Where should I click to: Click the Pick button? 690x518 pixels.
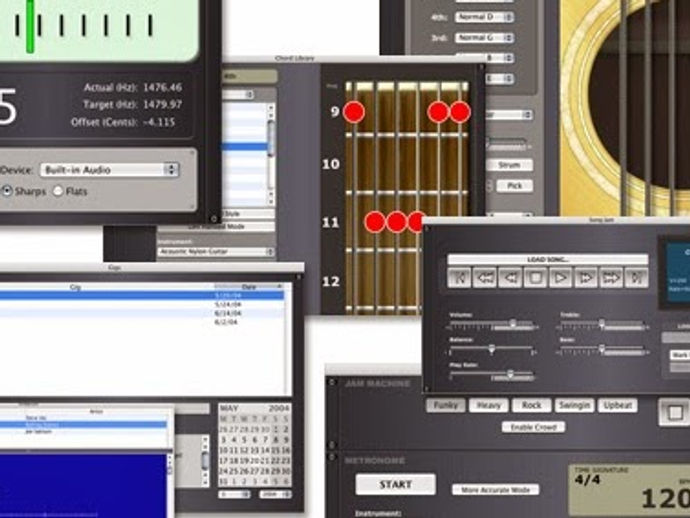coord(514,186)
